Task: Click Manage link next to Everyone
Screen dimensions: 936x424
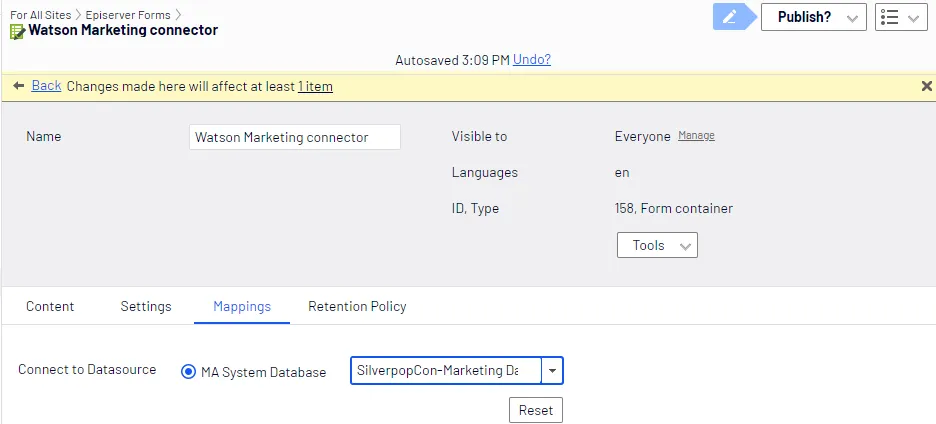Action: [x=696, y=136]
